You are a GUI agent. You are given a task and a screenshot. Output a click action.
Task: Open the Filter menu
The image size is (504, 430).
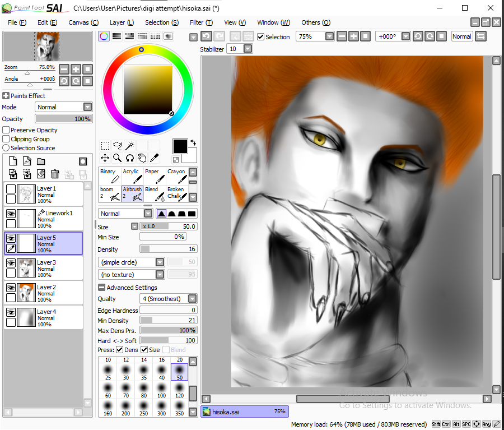click(x=201, y=22)
